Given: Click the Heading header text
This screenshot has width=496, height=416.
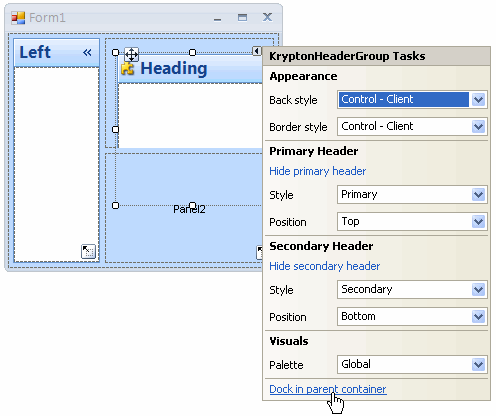Looking at the screenshot, I should [x=174, y=69].
